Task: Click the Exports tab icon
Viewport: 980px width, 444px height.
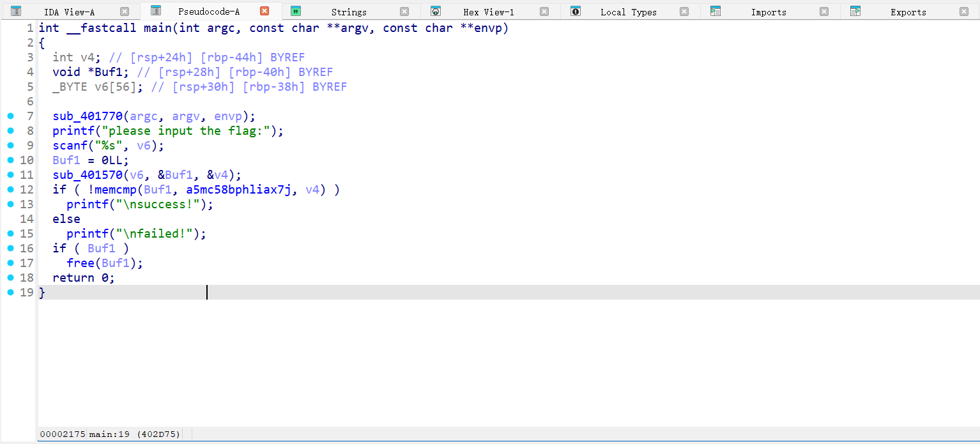Action: 855,11
